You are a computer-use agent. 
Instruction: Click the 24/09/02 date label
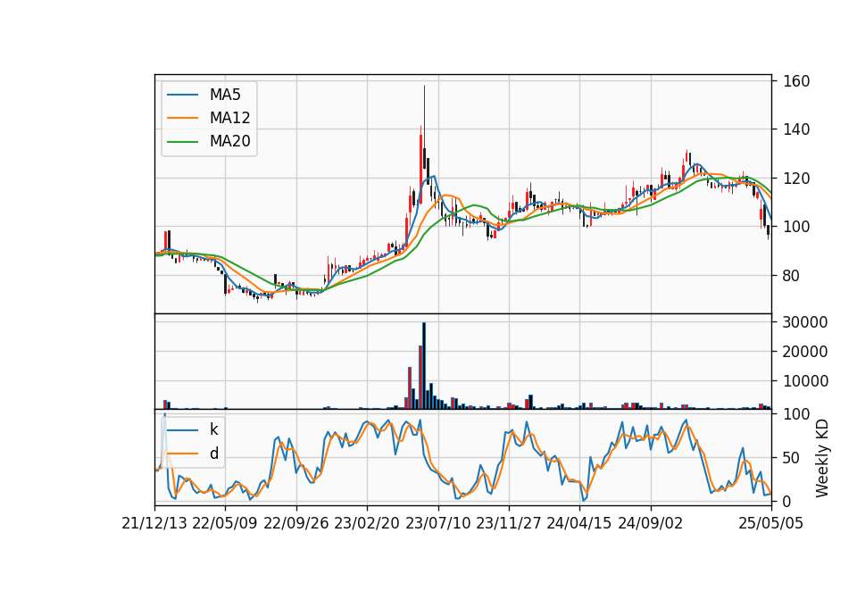click(x=651, y=524)
